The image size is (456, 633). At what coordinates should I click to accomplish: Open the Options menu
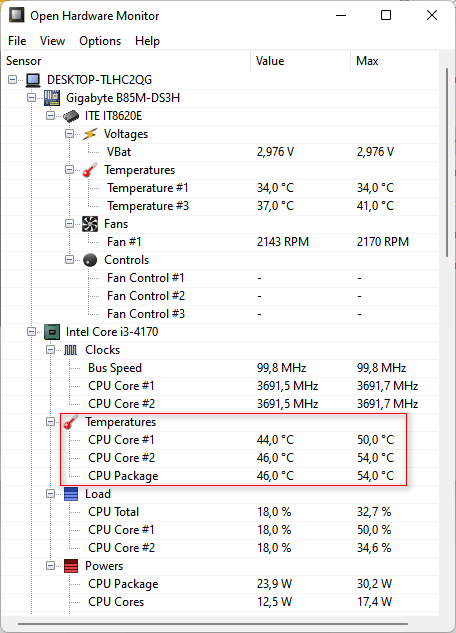[100, 41]
